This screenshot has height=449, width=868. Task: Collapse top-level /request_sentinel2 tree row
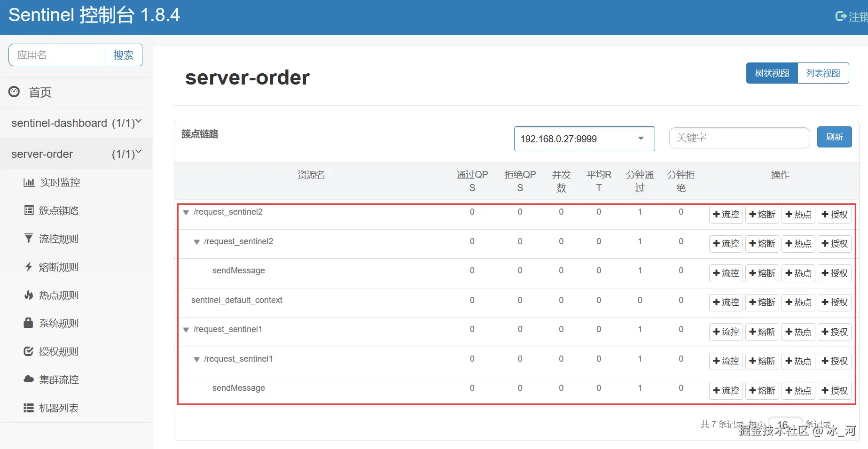tap(186, 212)
